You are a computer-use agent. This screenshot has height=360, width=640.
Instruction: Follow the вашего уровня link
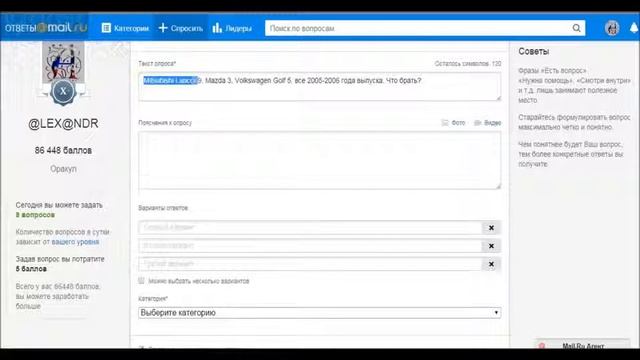[75, 242]
